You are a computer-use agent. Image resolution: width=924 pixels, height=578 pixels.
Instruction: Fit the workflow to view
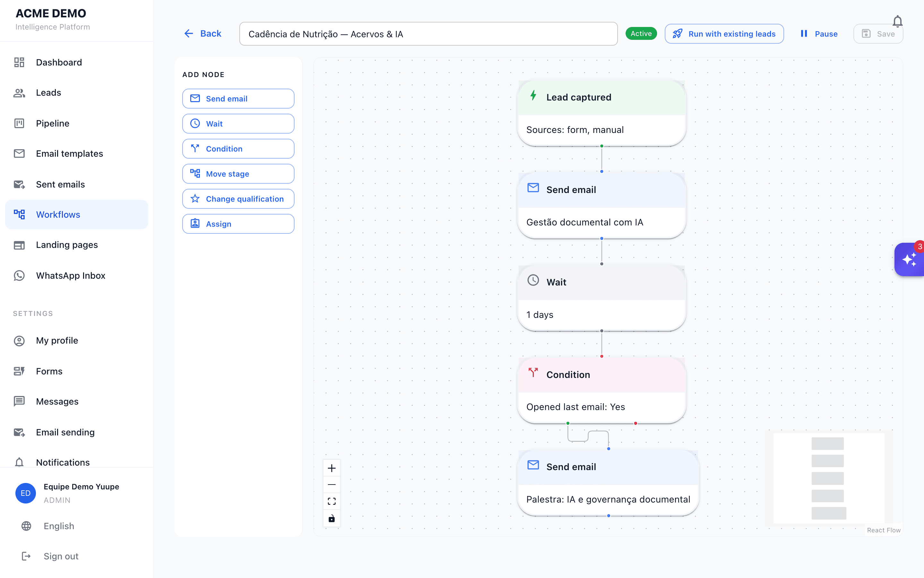click(x=331, y=501)
